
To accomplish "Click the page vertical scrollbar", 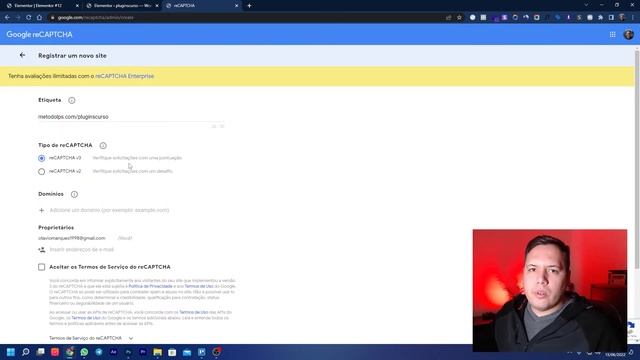I will (637, 159).
